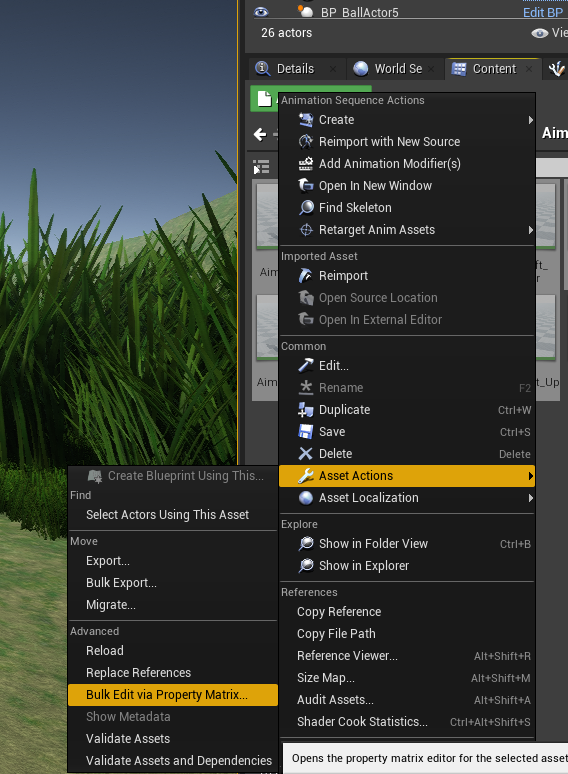Click the Show in Explorer icon
Image resolution: width=568 pixels, height=774 pixels.
pos(306,566)
